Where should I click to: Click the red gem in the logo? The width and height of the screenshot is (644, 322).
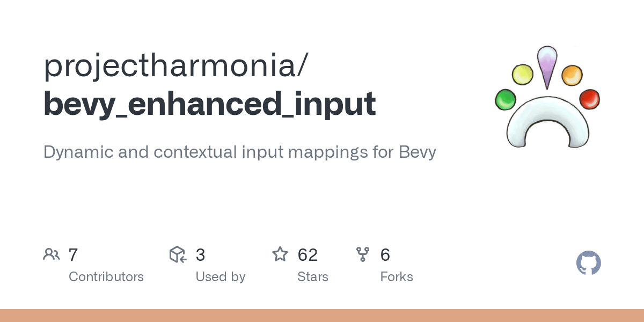[x=589, y=99]
